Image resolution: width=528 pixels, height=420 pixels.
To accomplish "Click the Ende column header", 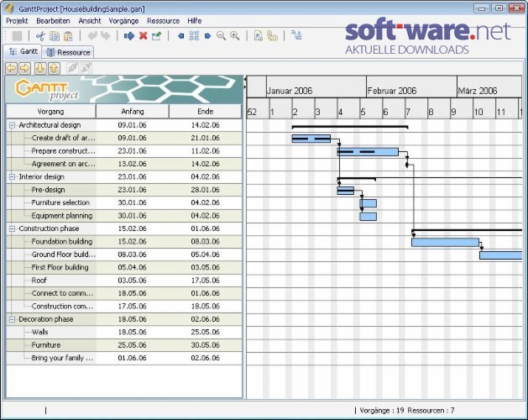I will click(x=206, y=111).
